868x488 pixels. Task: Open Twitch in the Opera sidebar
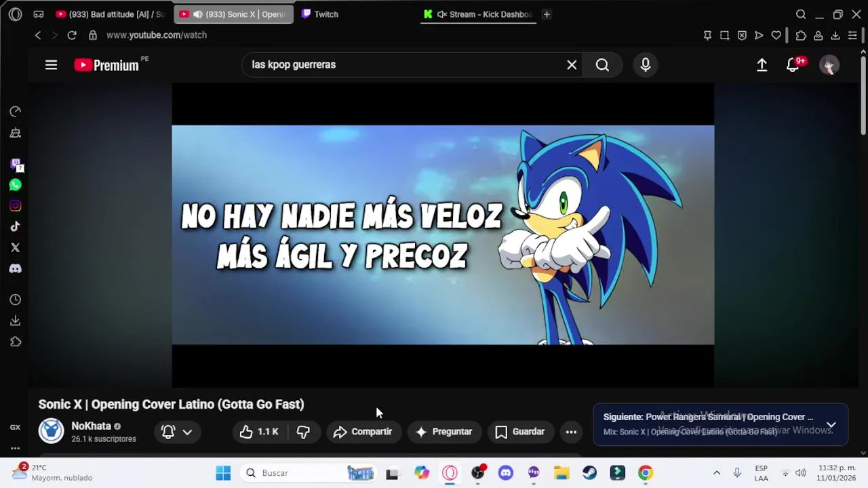[x=16, y=164]
